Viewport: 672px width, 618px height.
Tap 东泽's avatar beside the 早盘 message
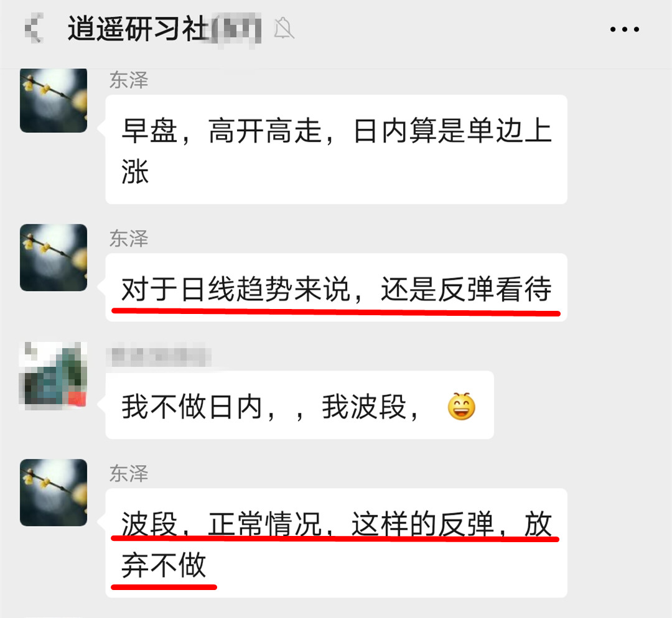[x=54, y=100]
